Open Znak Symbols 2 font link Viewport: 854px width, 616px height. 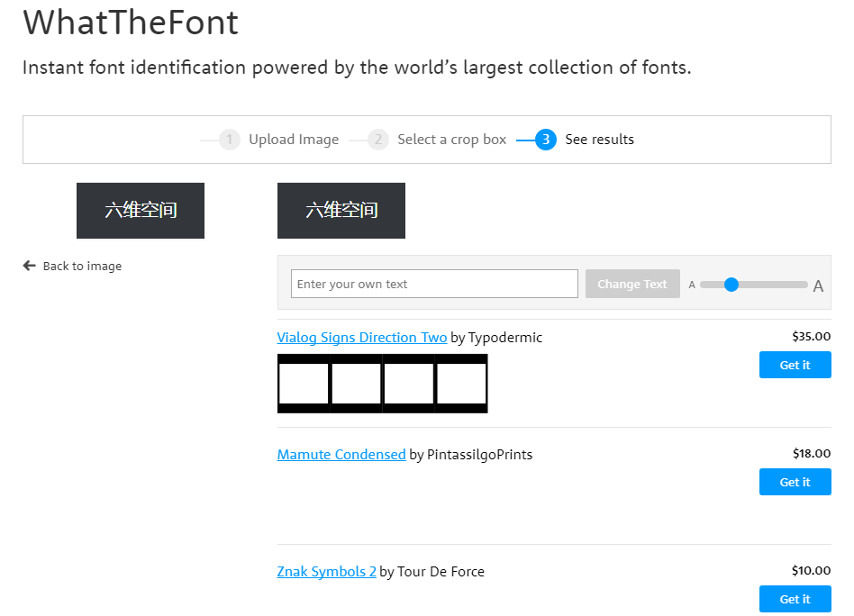click(x=327, y=572)
